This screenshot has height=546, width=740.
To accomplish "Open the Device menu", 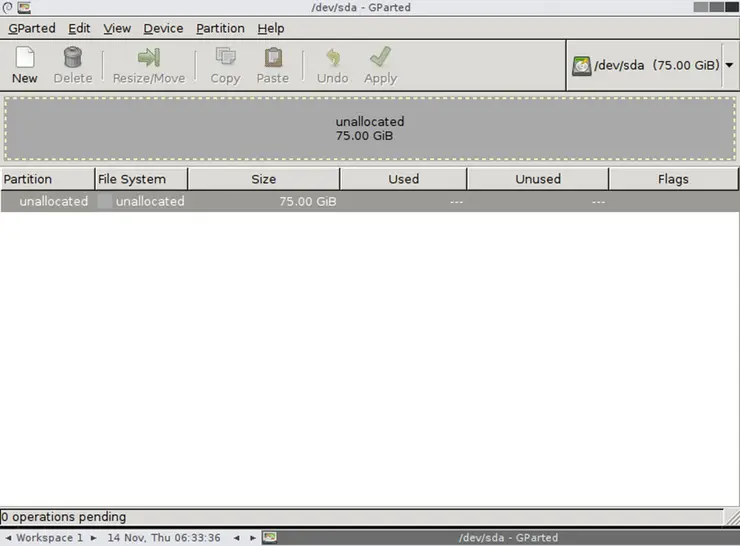I will [163, 28].
